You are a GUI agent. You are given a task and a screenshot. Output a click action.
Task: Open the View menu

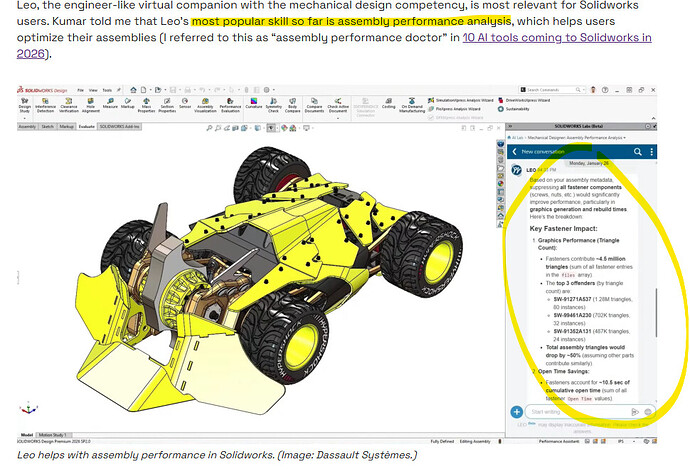click(x=93, y=90)
